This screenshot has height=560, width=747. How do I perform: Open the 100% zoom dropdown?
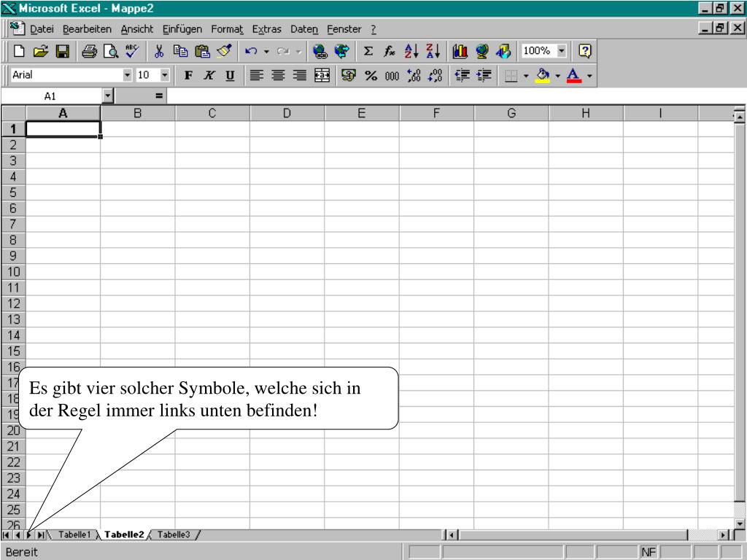561,52
